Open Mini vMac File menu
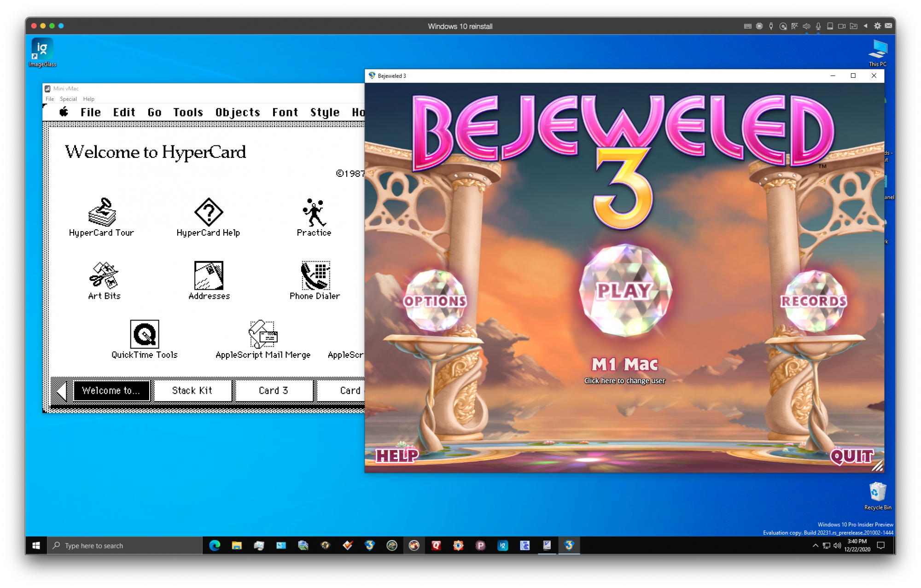The height and width of the screenshot is (588, 921). (x=50, y=99)
